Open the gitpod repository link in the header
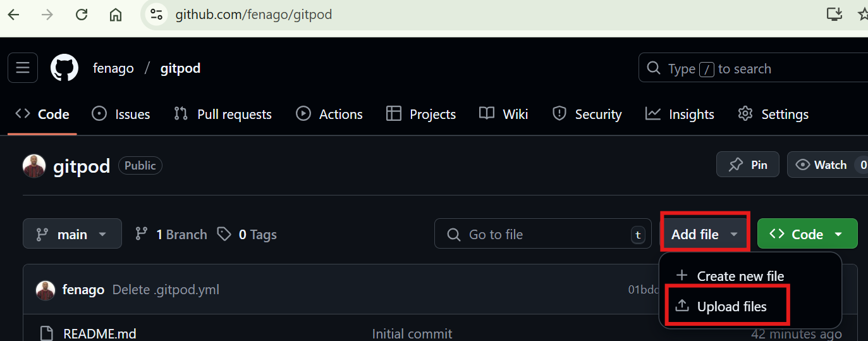Screen dimensions: 868x341 click(x=180, y=68)
